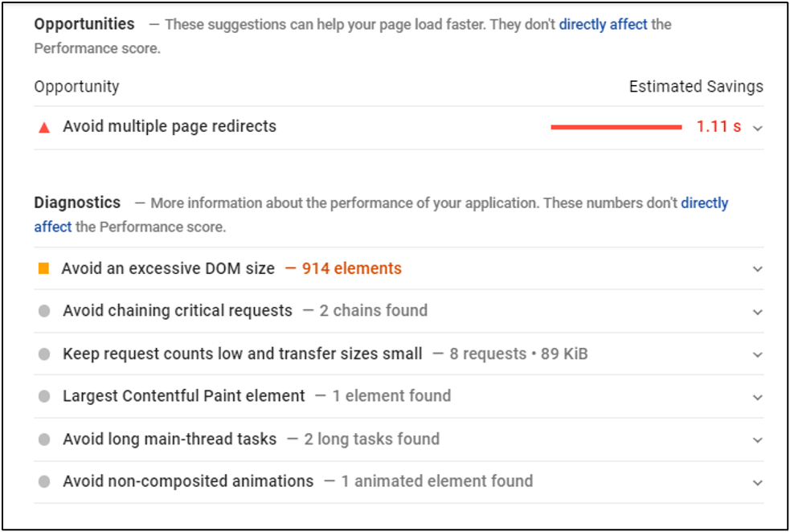Click the red triangle beside Avoid multiple page redirects
Viewport: 790px width, 532px height.
pyautogui.click(x=44, y=128)
